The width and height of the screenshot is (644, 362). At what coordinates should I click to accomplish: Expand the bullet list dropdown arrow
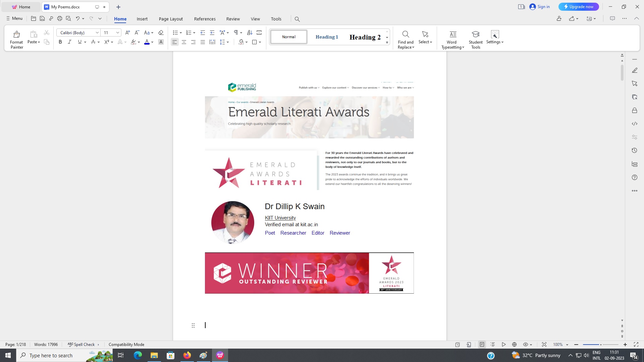[x=181, y=33]
